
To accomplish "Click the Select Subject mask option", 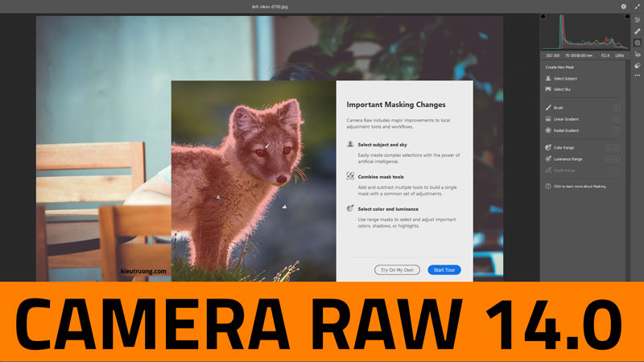I will (x=561, y=78).
